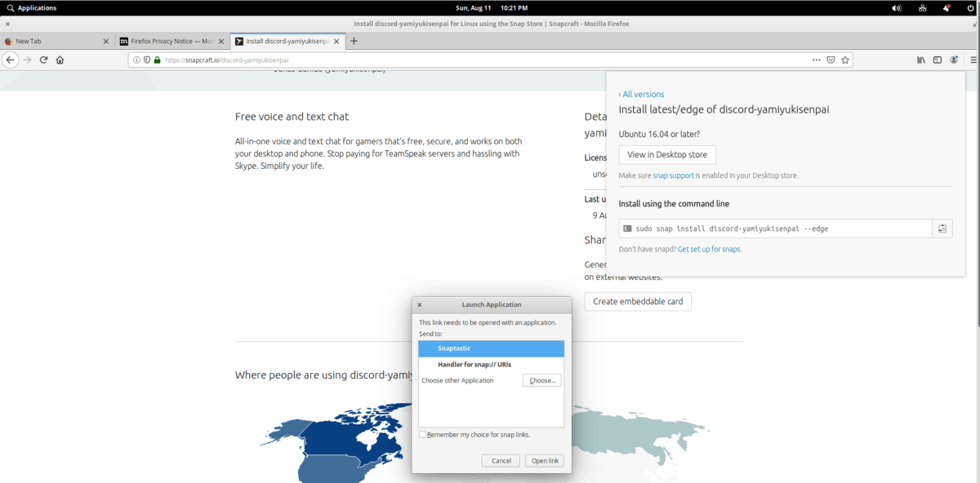Switch to the New Tab tab
Screen dimensions: 980x483
[x=58, y=41]
